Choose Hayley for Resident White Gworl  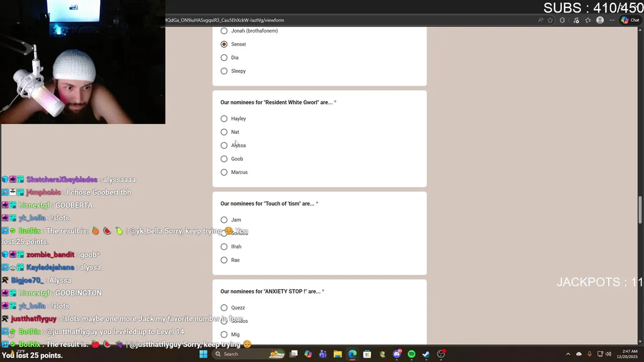[224, 119]
